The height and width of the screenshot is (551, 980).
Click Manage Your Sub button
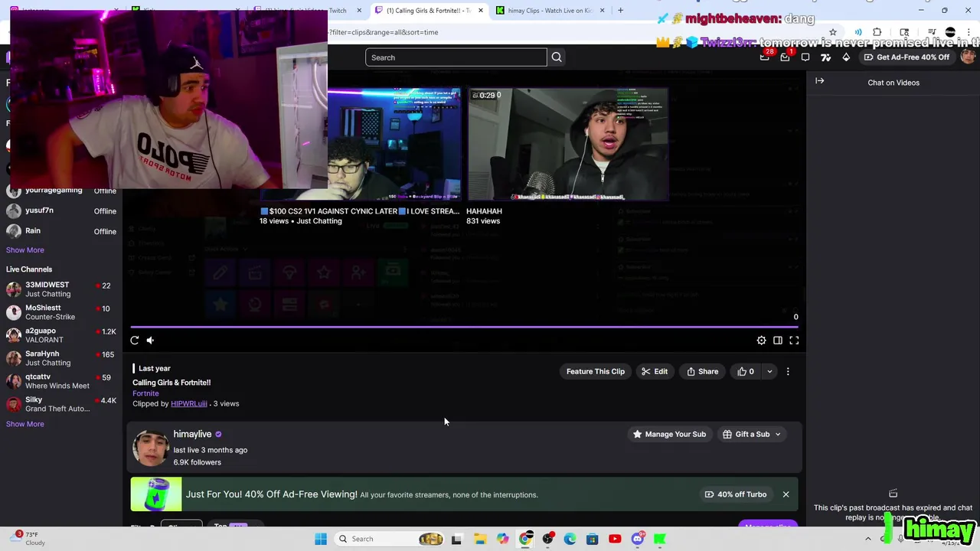(669, 435)
